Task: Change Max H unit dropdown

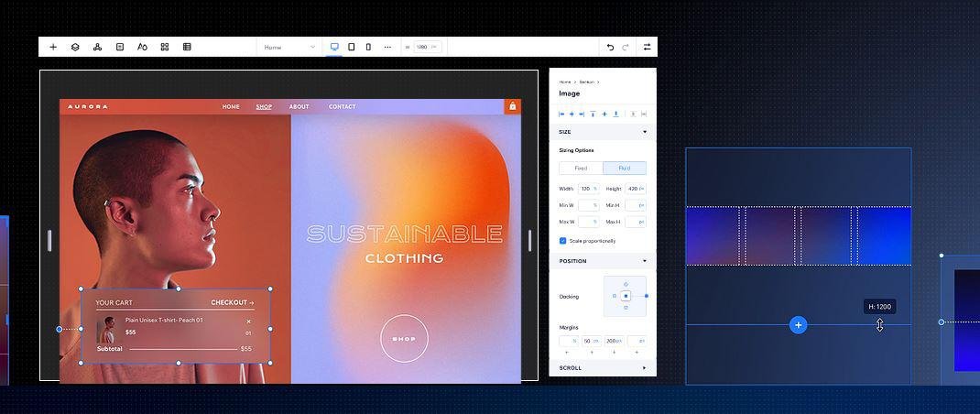Action: point(642,222)
